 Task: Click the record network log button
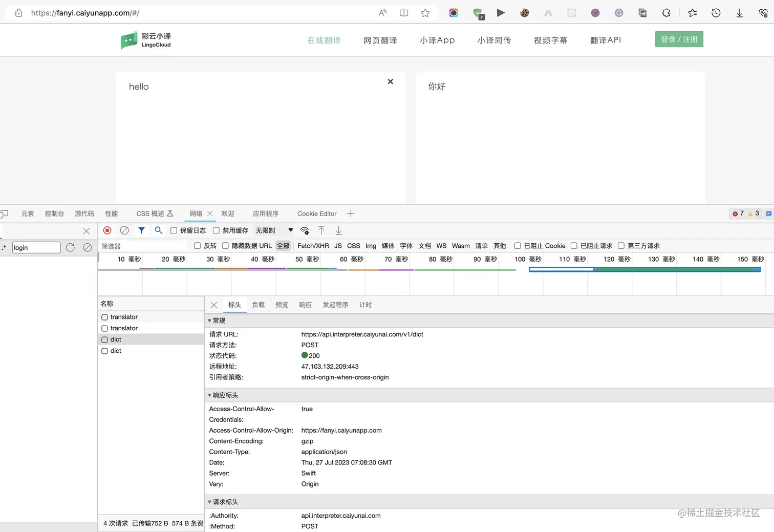107,230
